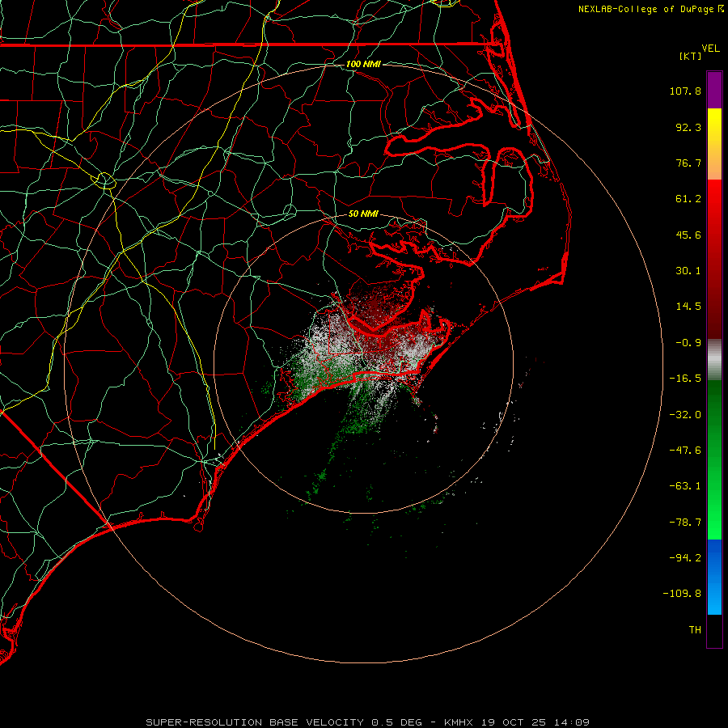Image resolution: width=728 pixels, height=728 pixels.
Task: Click the -109.8 scale value
Action: coord(682,594)
